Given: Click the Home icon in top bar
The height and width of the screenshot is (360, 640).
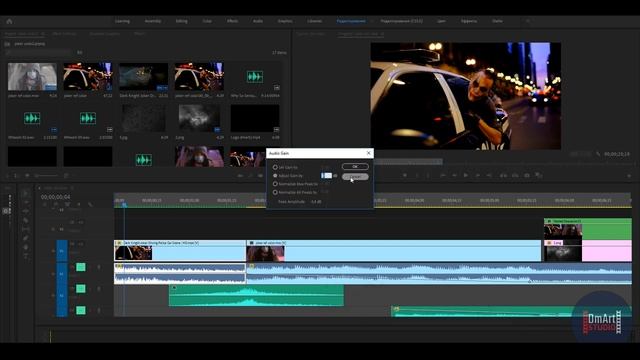Looking at the screenshot, I should pos(9,21).
